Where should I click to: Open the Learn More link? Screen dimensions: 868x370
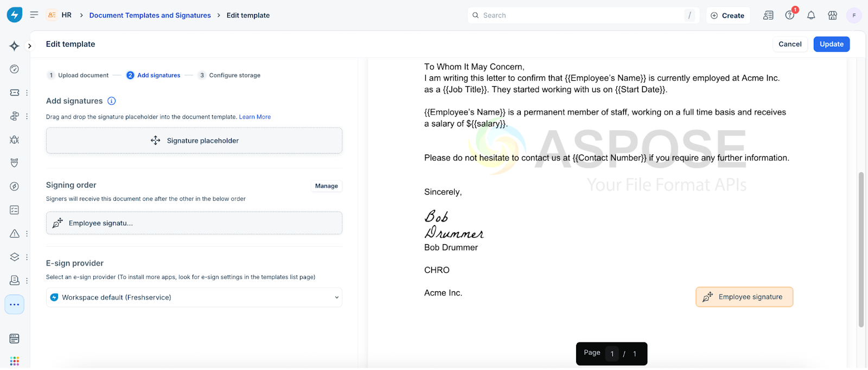[x=255, y=117]
